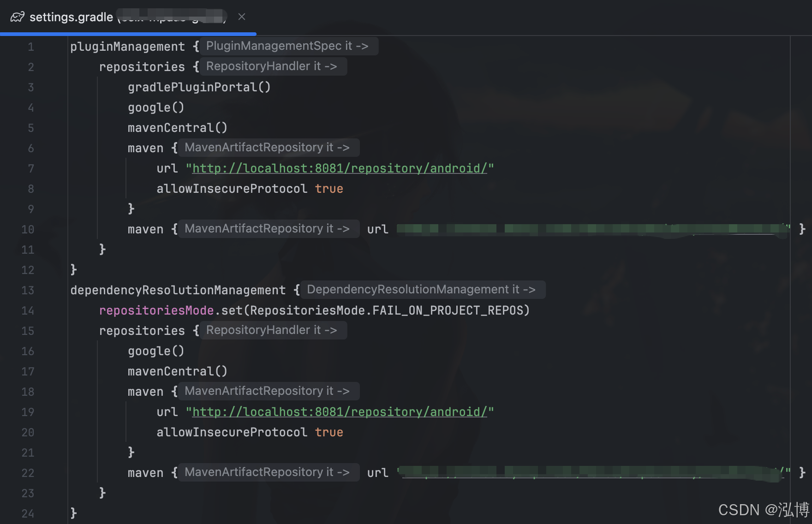Select the settings.gradle tab

(x=72, y=17)
